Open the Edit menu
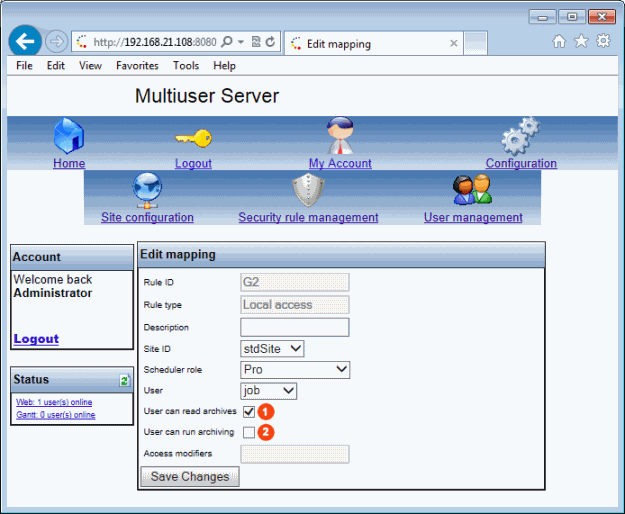Screen dimensions: 625x514 (55, 66)
